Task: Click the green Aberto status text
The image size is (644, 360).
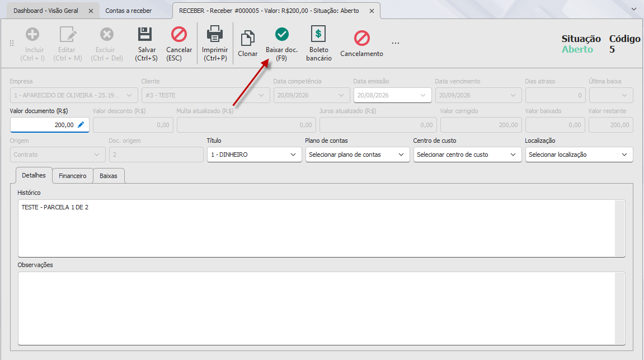Action: [x=577, y=49]
